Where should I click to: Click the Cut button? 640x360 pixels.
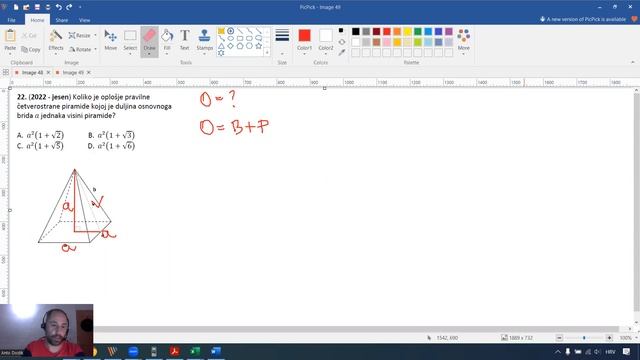click(29, 36)
